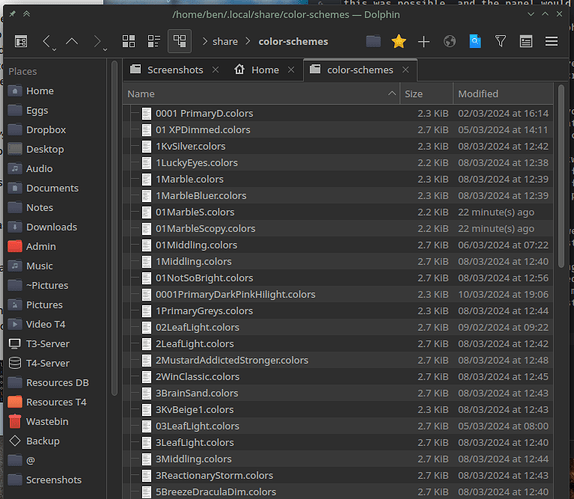
Task: Go forward with the right arrow
Action: pyautogui.click(x=97, y=41)
